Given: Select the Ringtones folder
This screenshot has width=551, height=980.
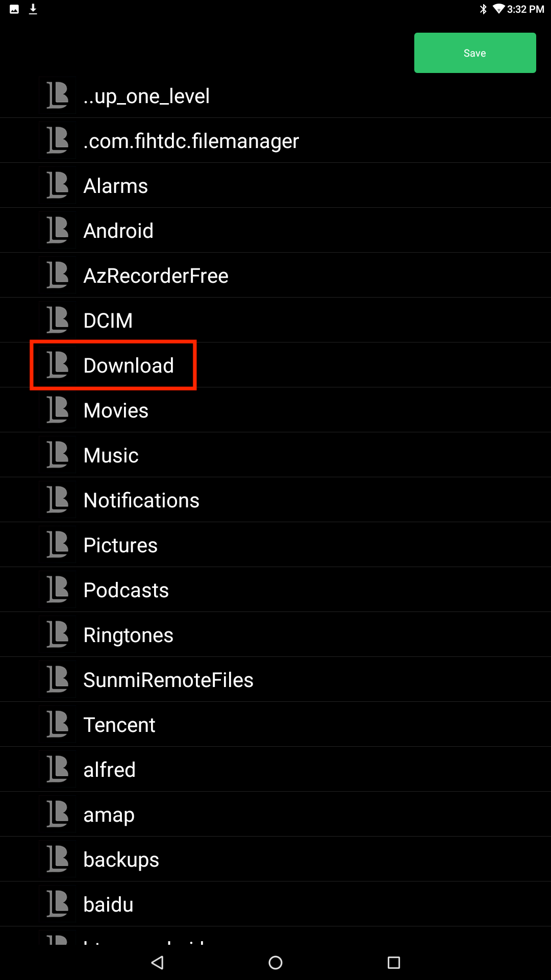Looking at the screenshot, I should click(275, 634).
